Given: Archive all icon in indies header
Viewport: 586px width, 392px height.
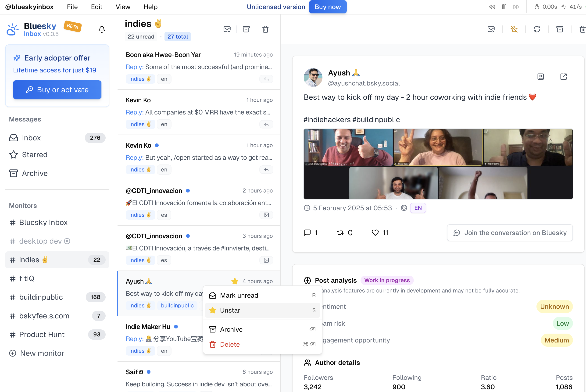Looking at the screenshot, I should point(246,29).
